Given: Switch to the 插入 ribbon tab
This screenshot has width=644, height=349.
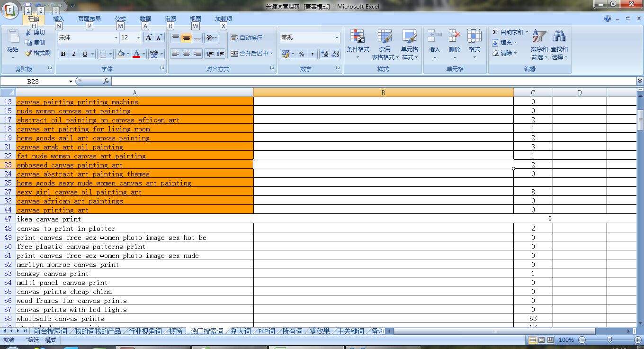Looking at the screenshot, I should pyautogui.click(x=59, y=19).
